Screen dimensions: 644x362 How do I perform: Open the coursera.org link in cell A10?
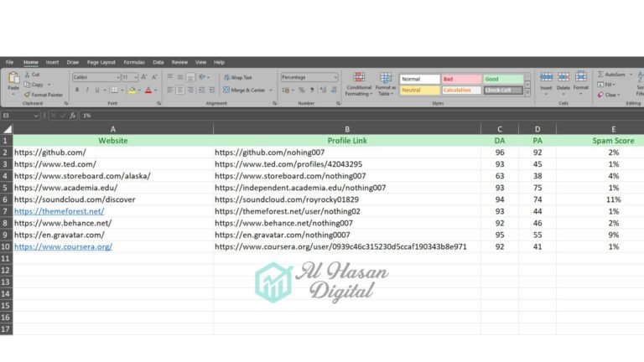[x=63, y=247]
